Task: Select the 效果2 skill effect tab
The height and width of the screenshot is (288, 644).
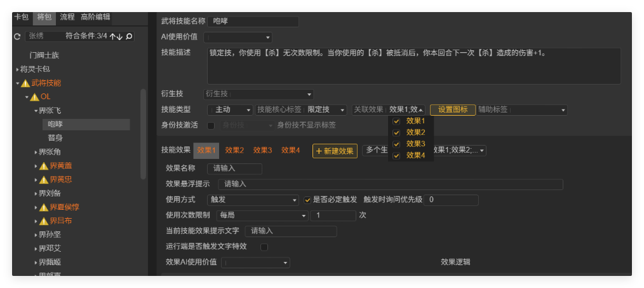Action: point(234,151)
